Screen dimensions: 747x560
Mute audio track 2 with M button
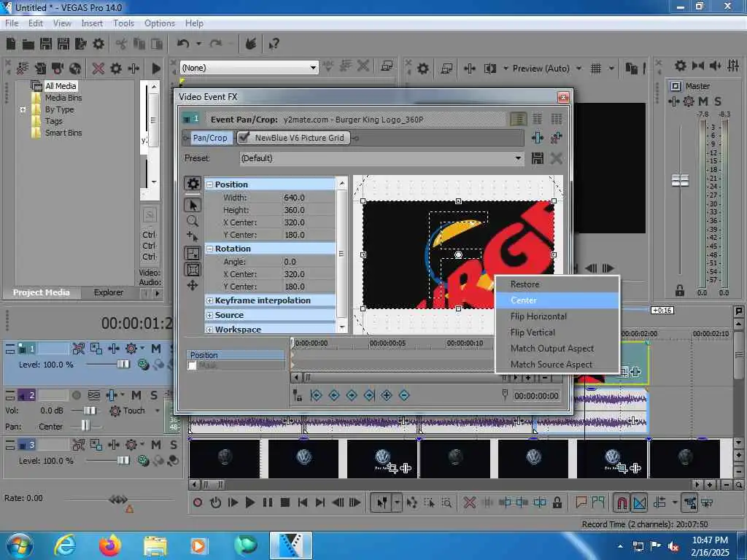(x=136, y=394)
